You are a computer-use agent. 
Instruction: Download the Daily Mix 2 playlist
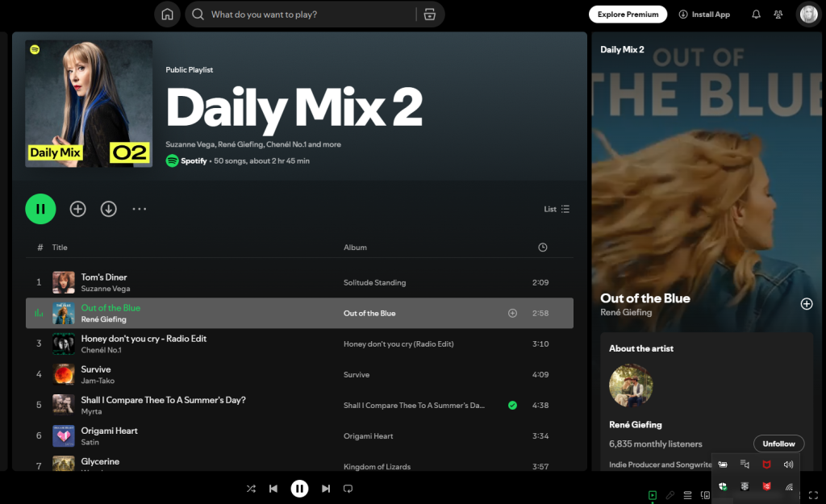pos(109,209)
